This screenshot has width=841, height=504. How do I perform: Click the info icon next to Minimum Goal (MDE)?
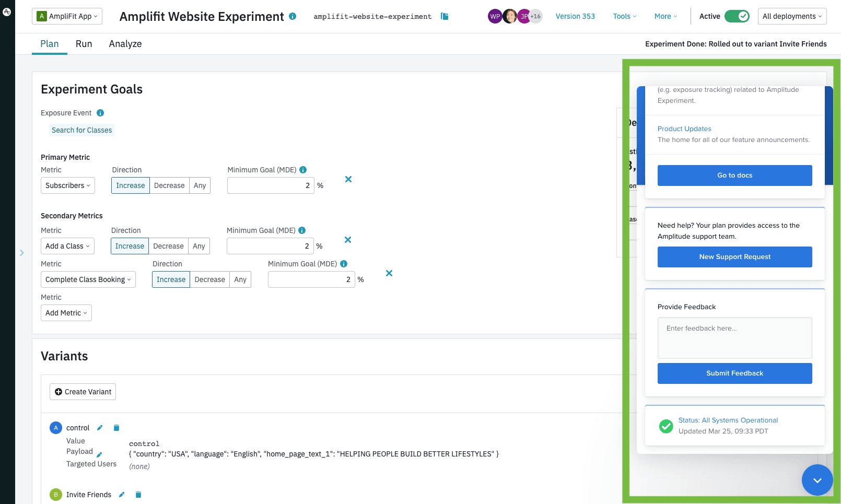pyautogui.click(x=303, y=169)
